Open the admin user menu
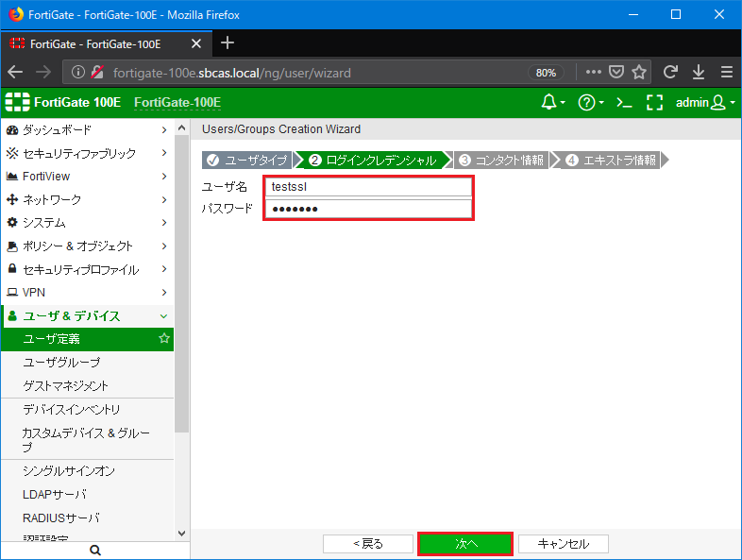 coord(705,102)
